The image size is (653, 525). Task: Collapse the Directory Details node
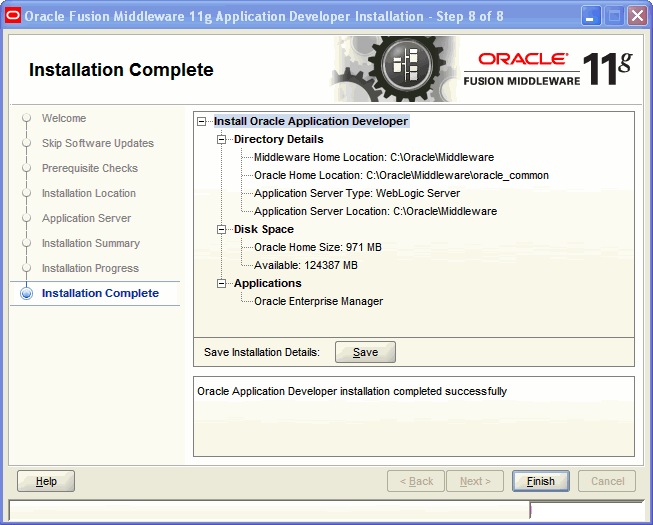(222, 139)
